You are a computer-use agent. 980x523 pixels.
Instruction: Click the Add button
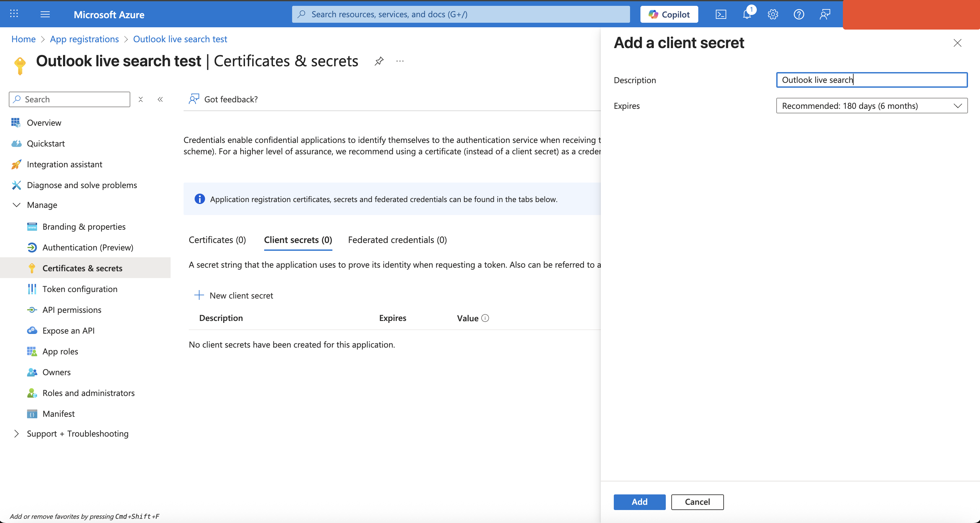pyautogui.click(x=639, y=502)
